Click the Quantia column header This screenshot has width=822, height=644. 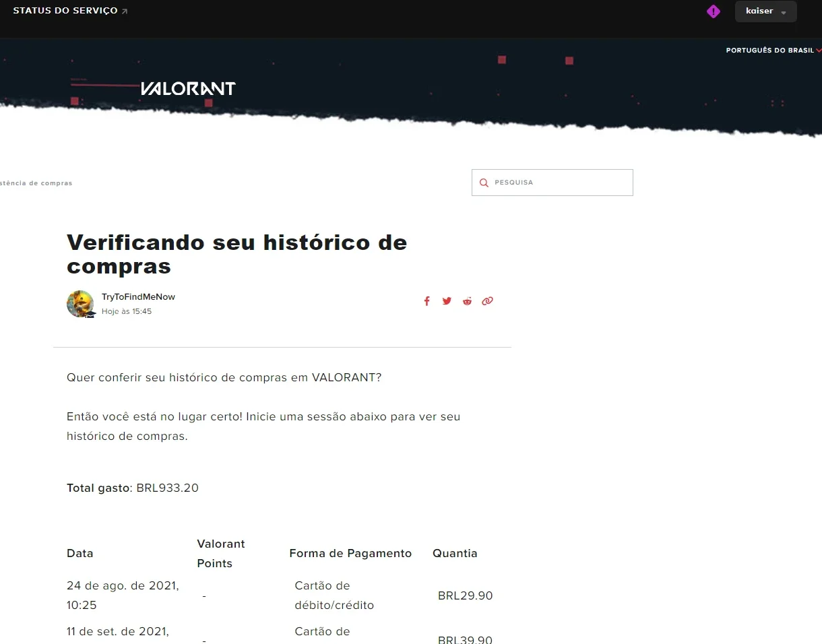pos(455,554)
